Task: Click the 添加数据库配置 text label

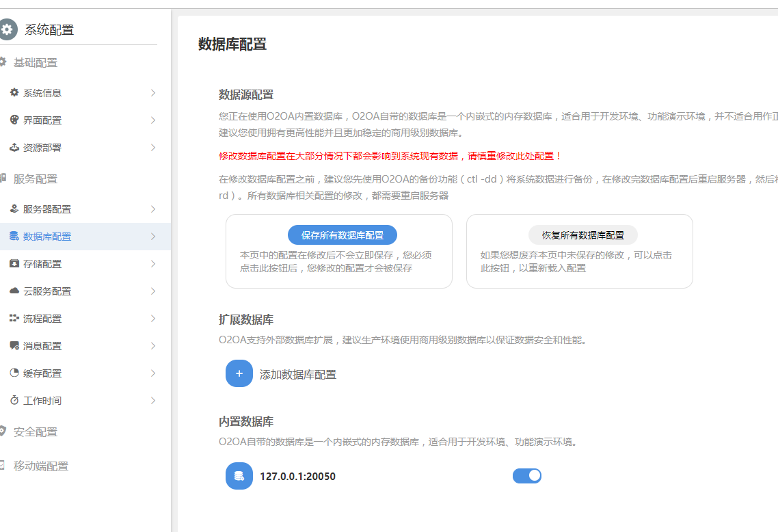Action: click(x=298, y=375)
